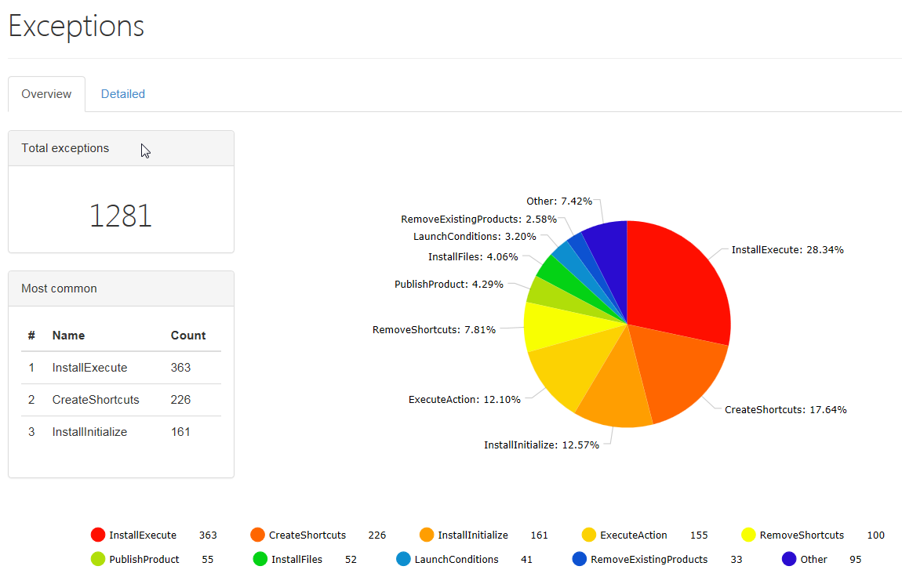Click the ExecuteAction legend color dot
902x588 pixels.
[x=589, y=535]
